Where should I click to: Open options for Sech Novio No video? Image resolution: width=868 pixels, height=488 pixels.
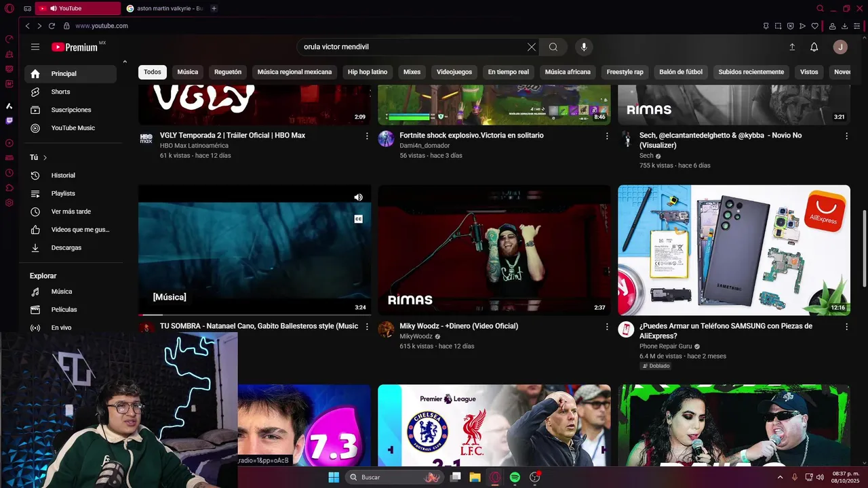pyautogui.click(x=846, y=136)
